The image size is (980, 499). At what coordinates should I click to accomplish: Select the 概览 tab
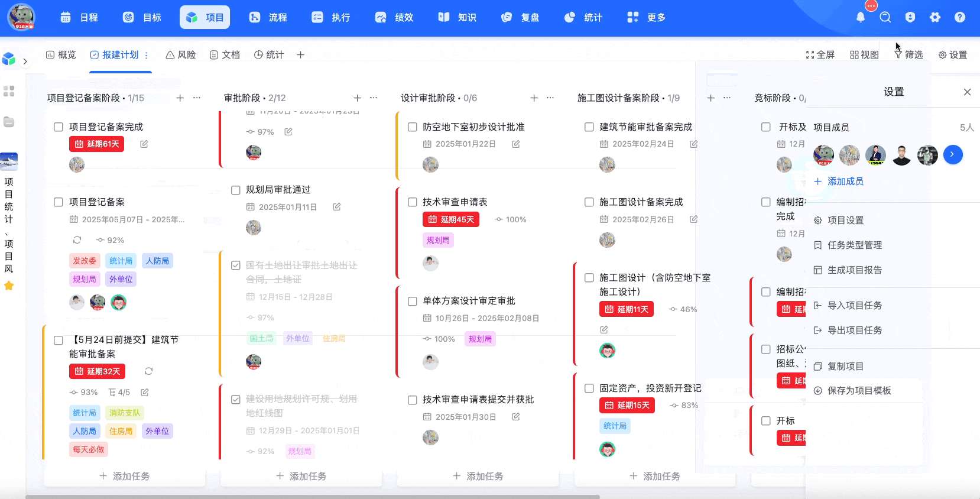pyautogui.click(x=61, y=55)
